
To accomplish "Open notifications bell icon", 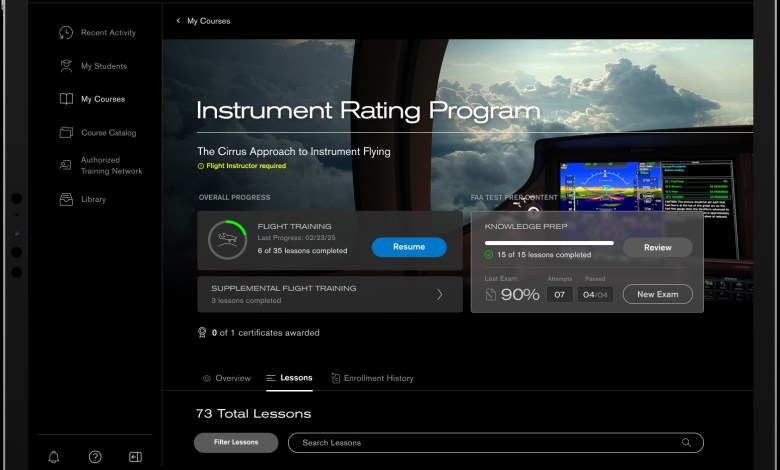I will pyautogui.click(x=54, y=457).
